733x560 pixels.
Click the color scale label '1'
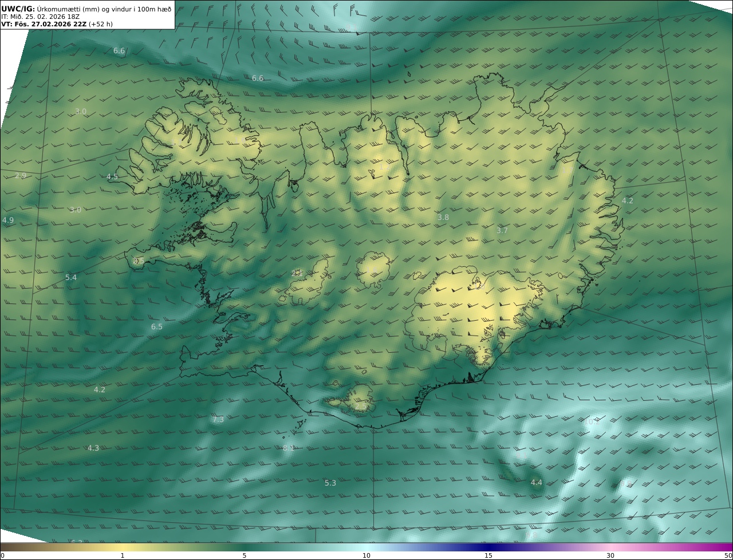pos(123,555)
